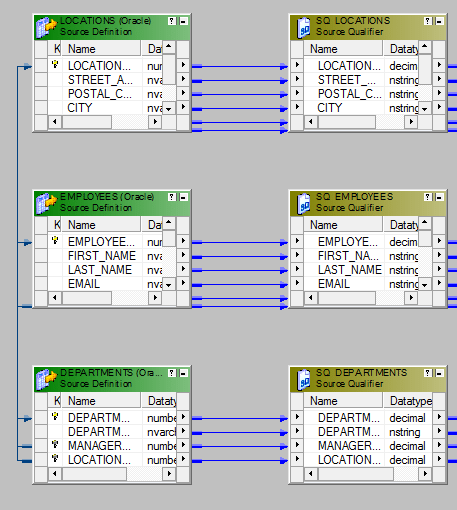Click the K column header in DEPARTMENTS source

pos(55,401)
